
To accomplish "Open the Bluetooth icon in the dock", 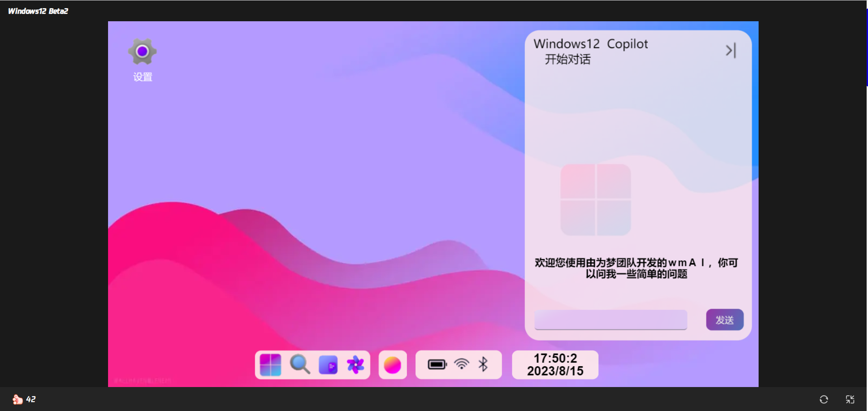I will [x=483, y=364].
